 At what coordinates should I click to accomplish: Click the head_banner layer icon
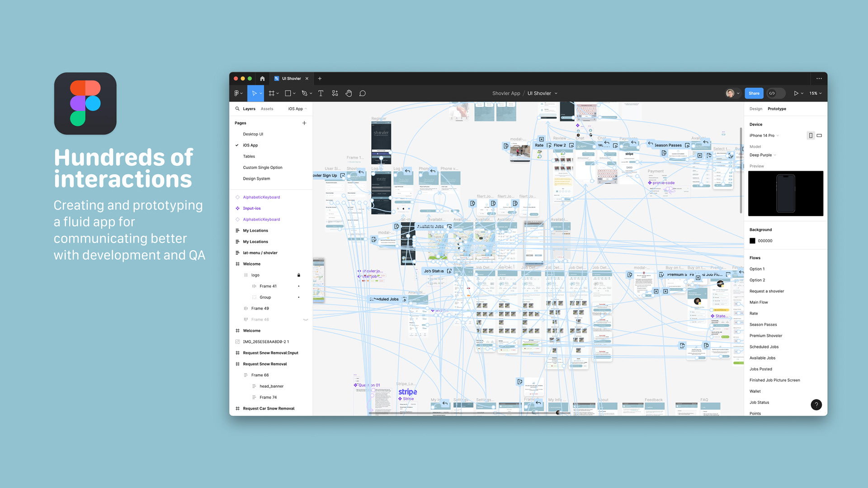254,386
